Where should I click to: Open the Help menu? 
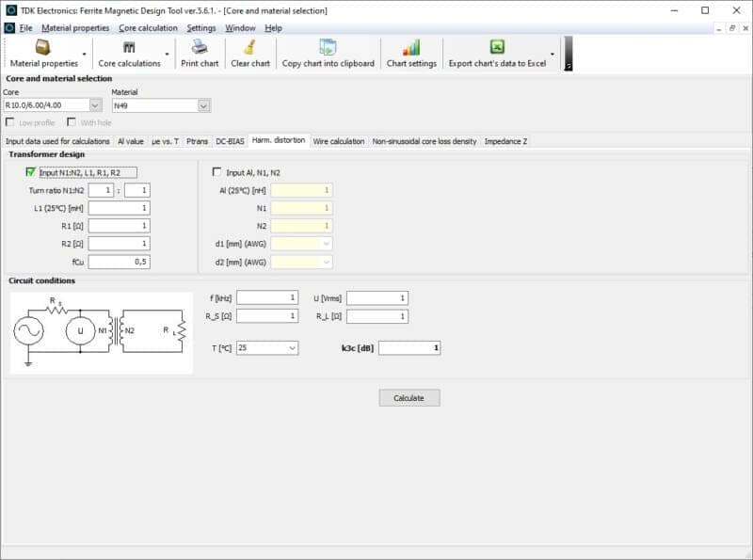click(x=273, y=28)
